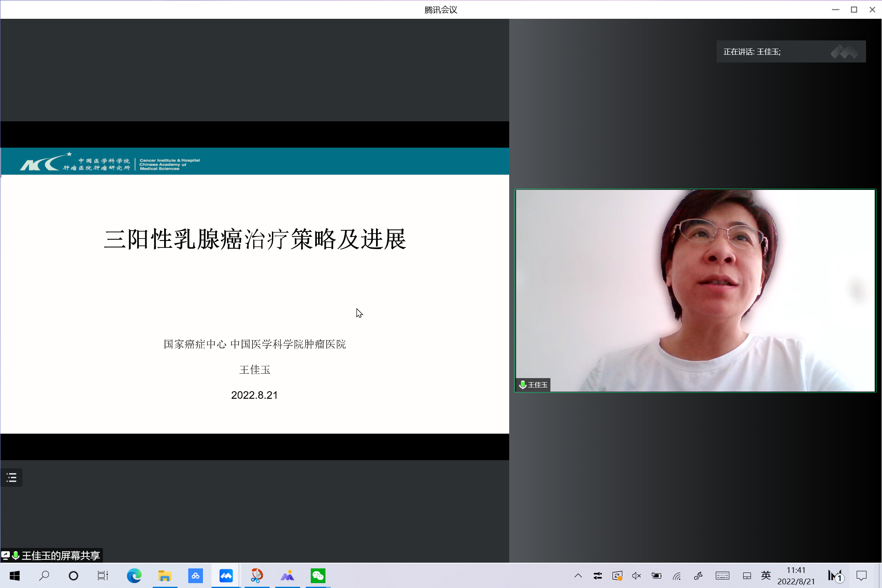Open Task View from the taskbar
Image resolution: width=882 pixels, height=588 pixels.
(102, 576)
